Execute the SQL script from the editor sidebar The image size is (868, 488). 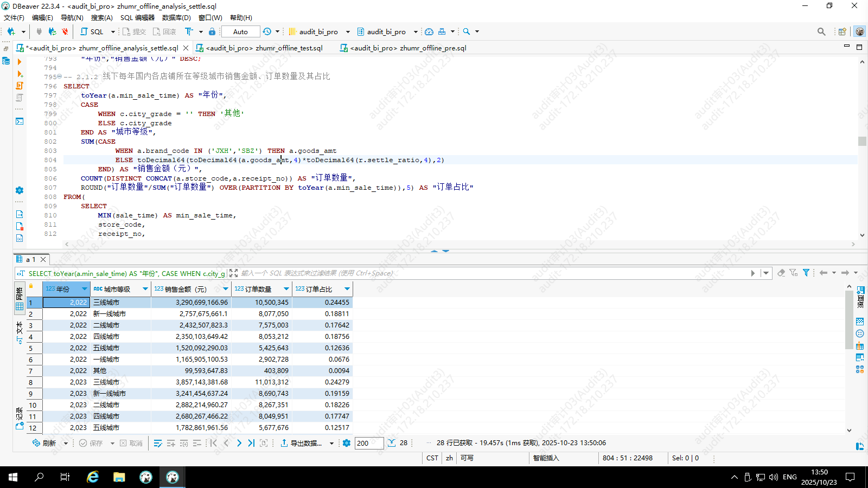click(20, 74)
